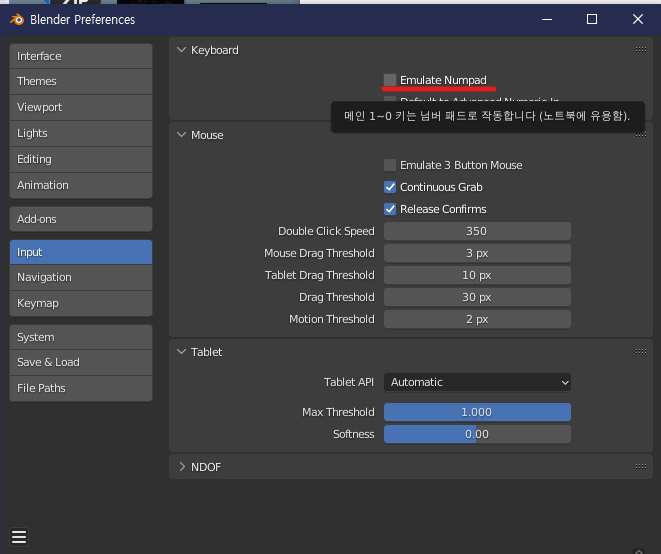The height and width of the screenshot is (554, 661).
Task: Collapse the Keyboard panel
Action: 181,50
